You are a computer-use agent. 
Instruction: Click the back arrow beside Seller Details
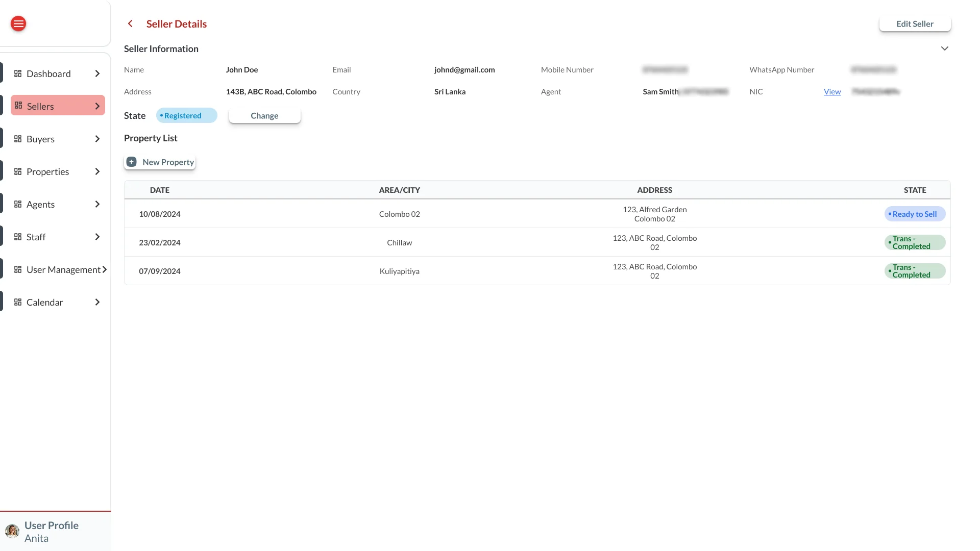coord(130,23)
